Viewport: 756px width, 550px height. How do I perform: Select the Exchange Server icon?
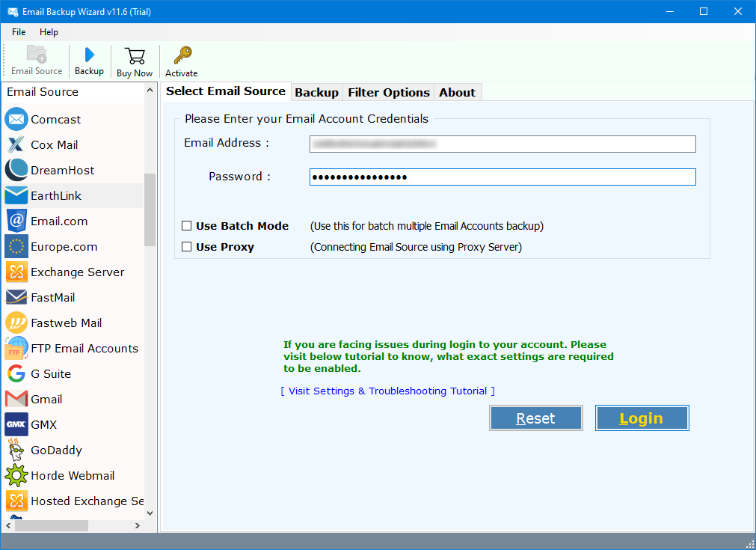pos(16,272)
